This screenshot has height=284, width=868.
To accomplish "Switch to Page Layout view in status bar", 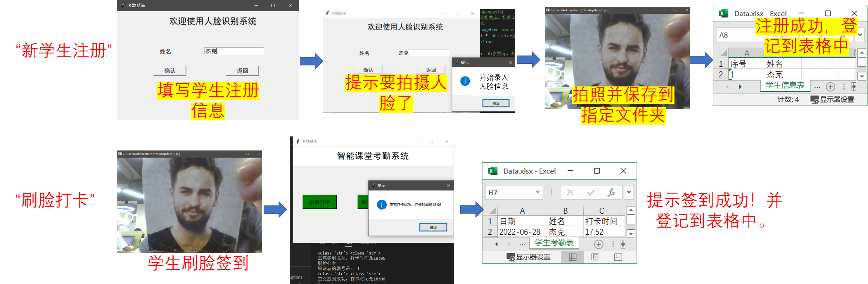I will [595, 257].
